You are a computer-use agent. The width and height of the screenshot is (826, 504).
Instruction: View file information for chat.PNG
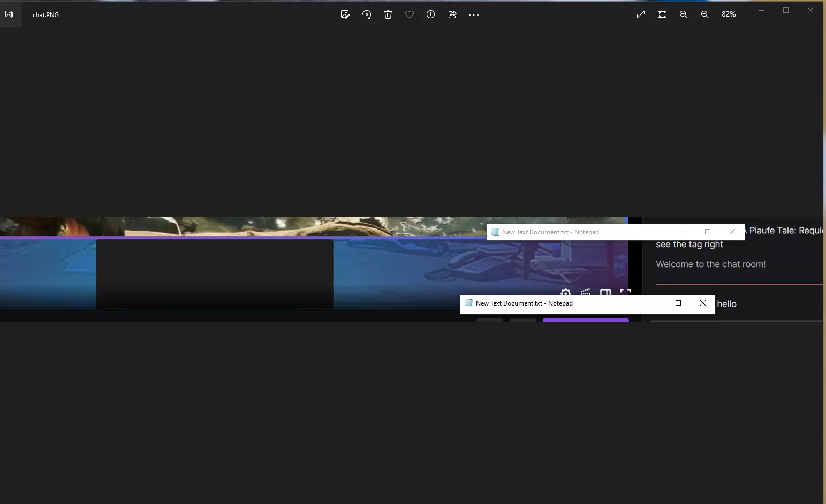[431, 14]
